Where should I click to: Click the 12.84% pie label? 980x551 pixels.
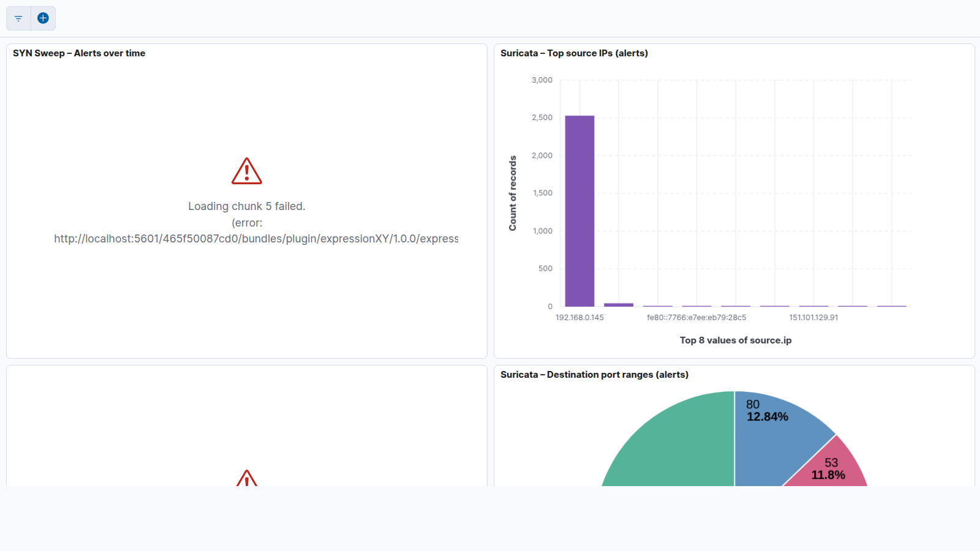coord(767,417)
